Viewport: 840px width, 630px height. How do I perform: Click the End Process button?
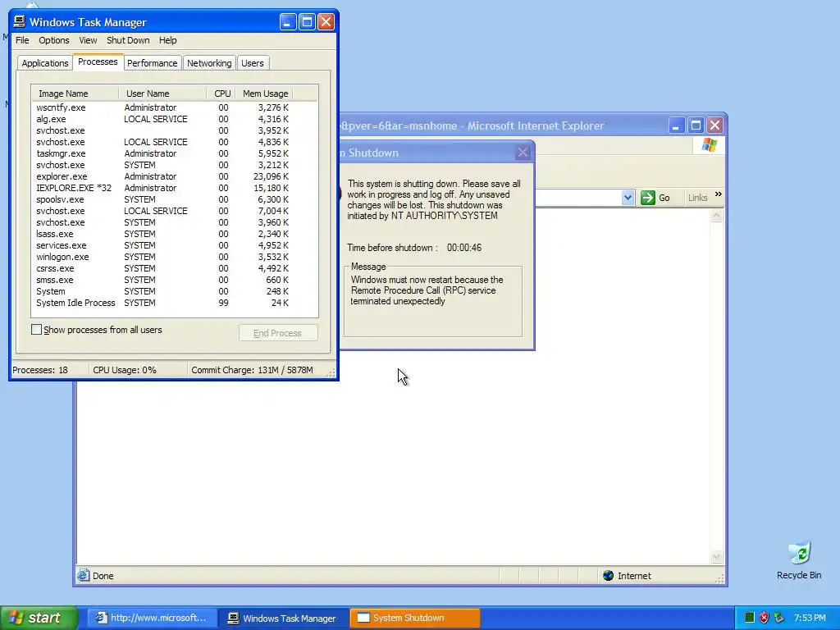pyautogui.click(x=278, y=333)
